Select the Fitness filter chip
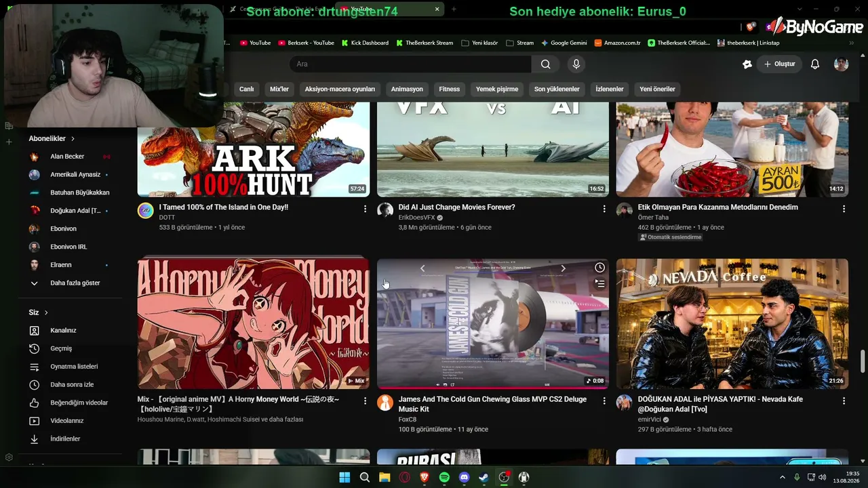Viewport: 868px width, 488px height. 450,89
